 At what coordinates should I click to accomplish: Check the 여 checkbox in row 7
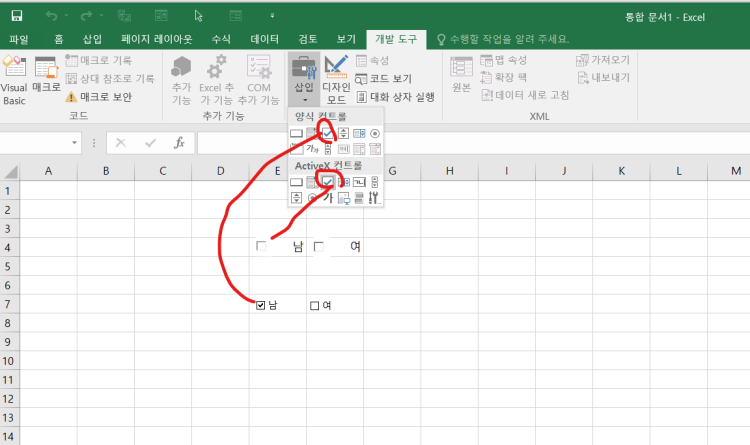(x=315, y=306)
